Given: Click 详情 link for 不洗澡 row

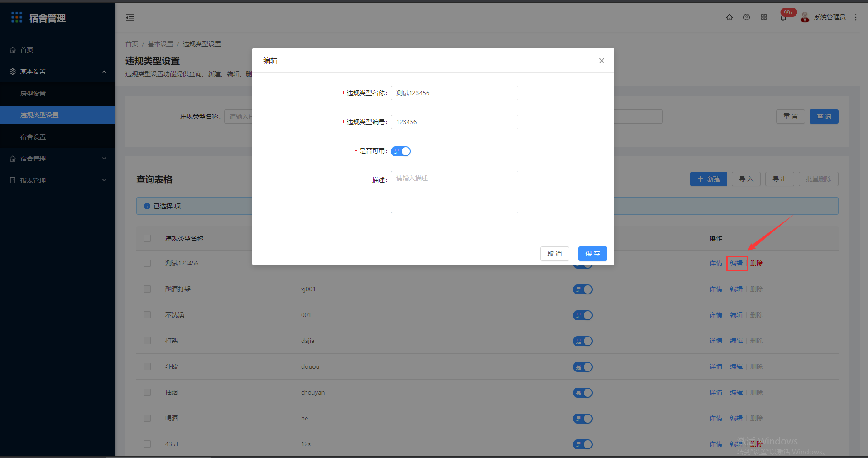Looking at the screenshot, I should tap(716, 315).
